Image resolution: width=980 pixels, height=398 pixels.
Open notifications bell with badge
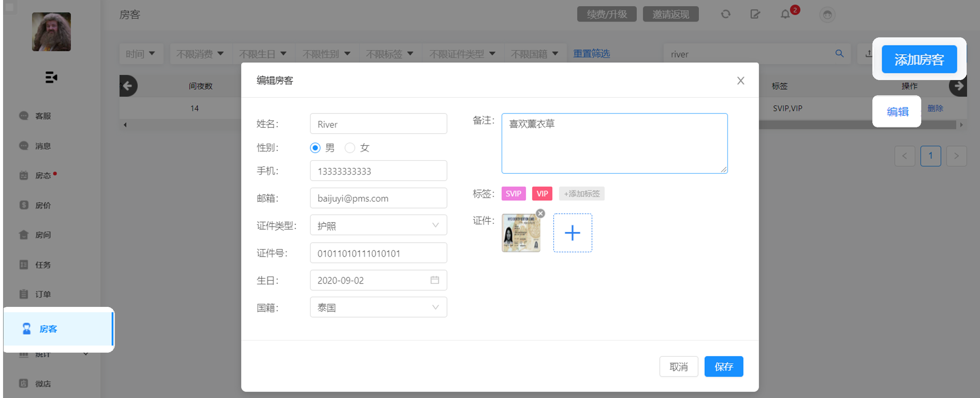pyautogui.click(x=785, y=14)
